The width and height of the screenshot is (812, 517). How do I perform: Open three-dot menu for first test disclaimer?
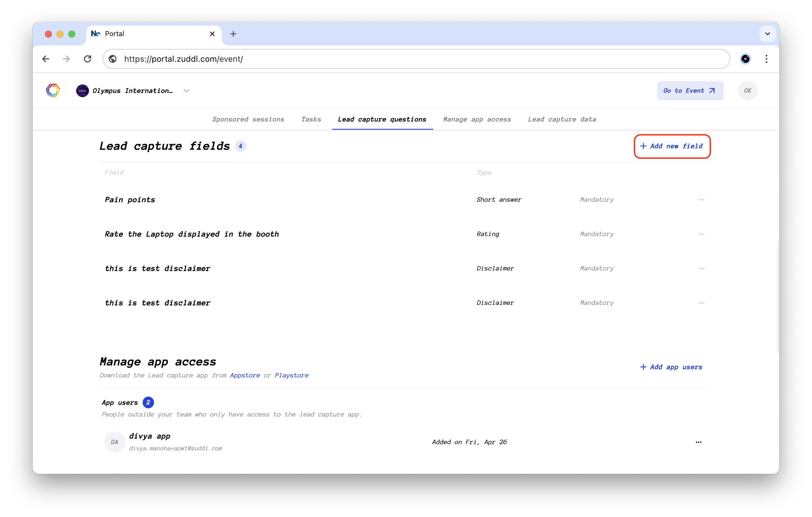701,269
